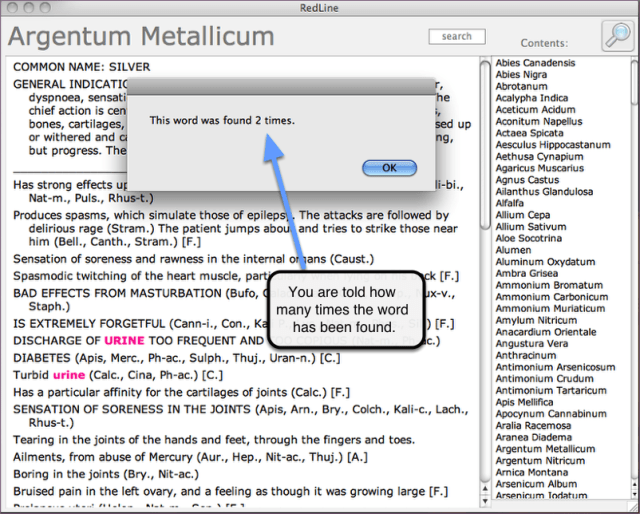
Task: Open Acalypha Indica from contents
Action: 532,98
